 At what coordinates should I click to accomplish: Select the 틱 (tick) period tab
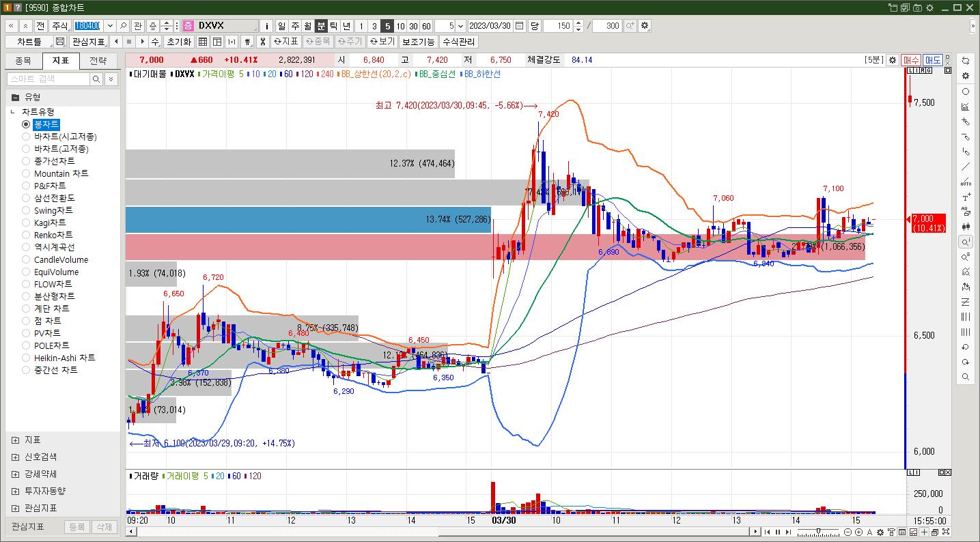pyautogui.click(x=334, y=26)
